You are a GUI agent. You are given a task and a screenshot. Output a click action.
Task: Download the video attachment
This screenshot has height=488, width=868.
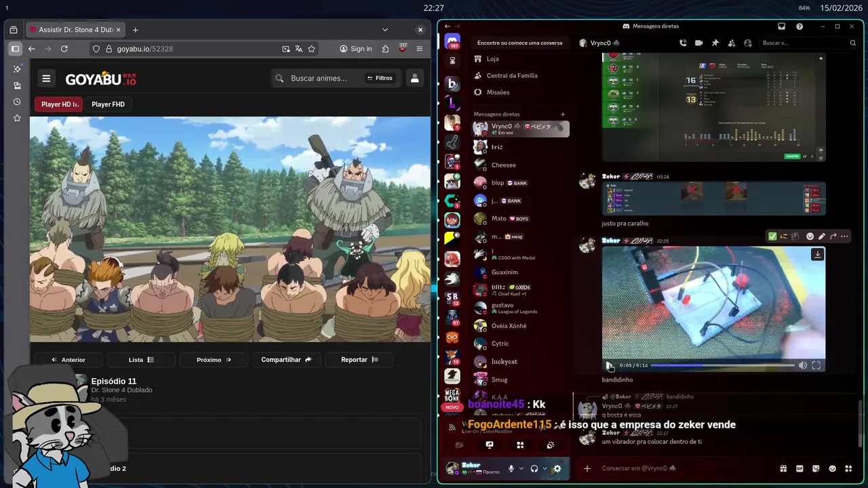pyautogui.click(x=817, y=254)
